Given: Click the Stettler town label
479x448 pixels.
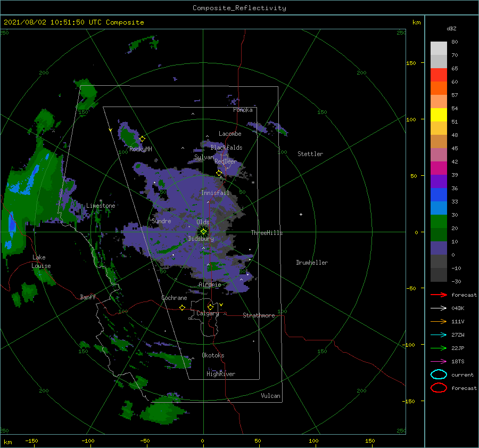Looking at the screenshot, I should pyautogui.click(x=310, y=154).
